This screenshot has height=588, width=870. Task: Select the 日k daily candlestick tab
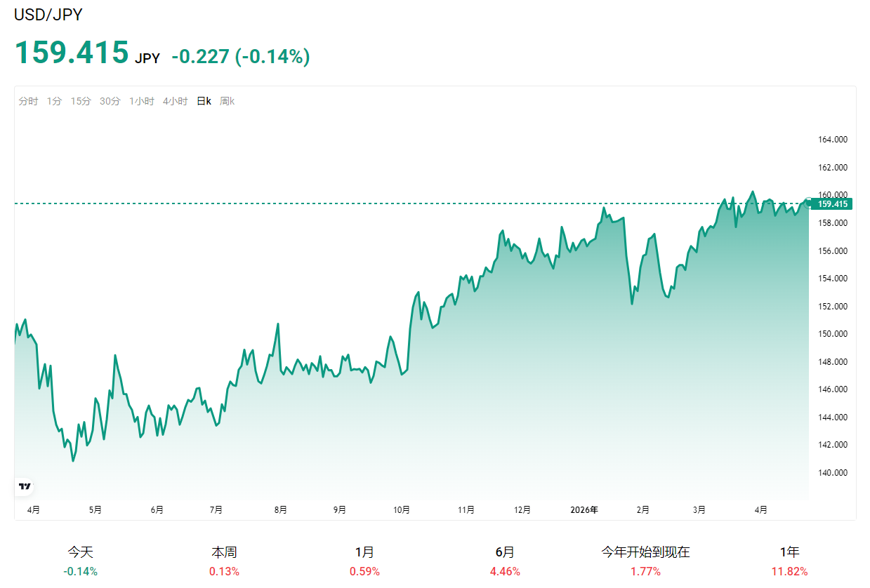204,101
